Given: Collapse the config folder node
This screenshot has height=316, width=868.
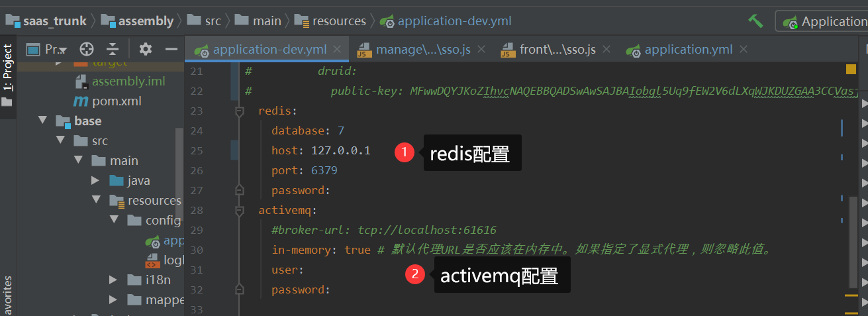Looking at the screenshot, I should 115,220.
